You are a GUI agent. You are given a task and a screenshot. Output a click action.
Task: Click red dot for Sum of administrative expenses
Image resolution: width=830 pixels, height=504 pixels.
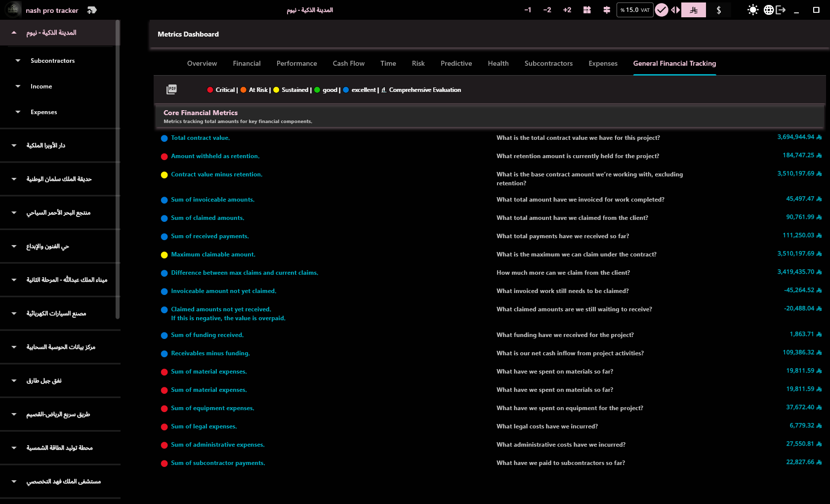(165, 445)
